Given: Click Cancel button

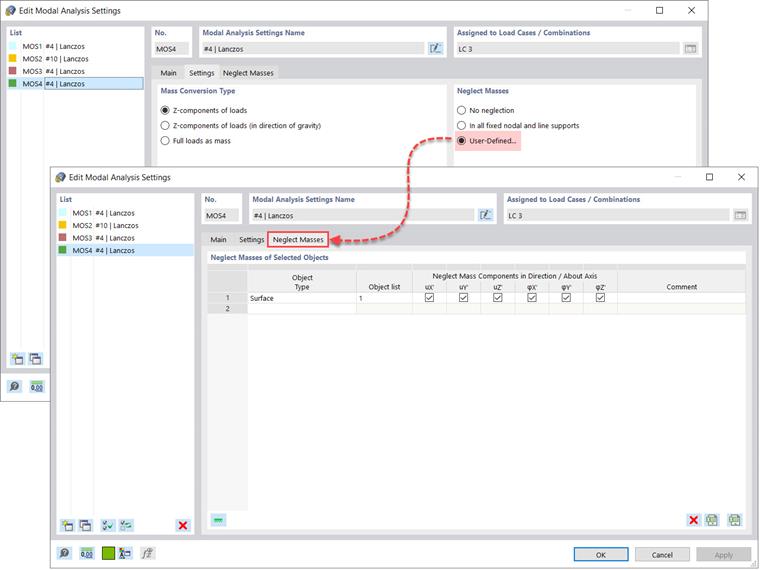Looking at the screenshot, I should point(662,555).
